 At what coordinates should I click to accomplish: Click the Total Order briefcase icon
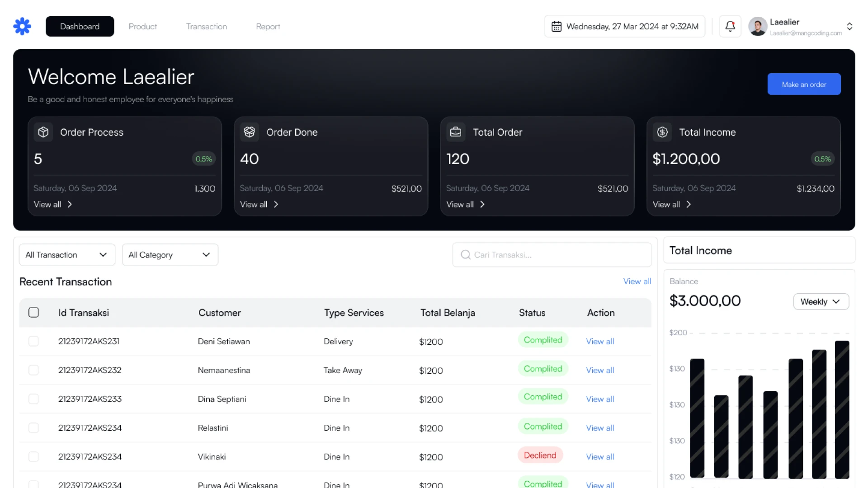tap(456, 132)
